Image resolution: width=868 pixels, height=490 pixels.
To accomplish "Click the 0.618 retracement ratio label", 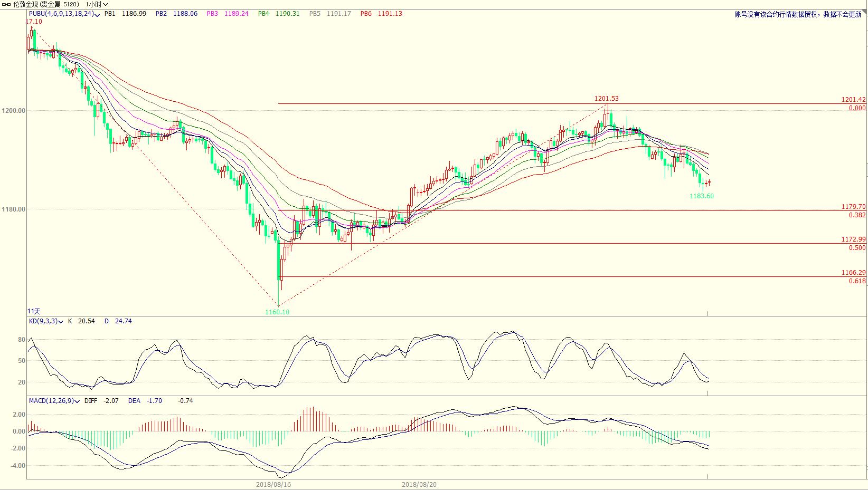I will (x=857, y=281).
